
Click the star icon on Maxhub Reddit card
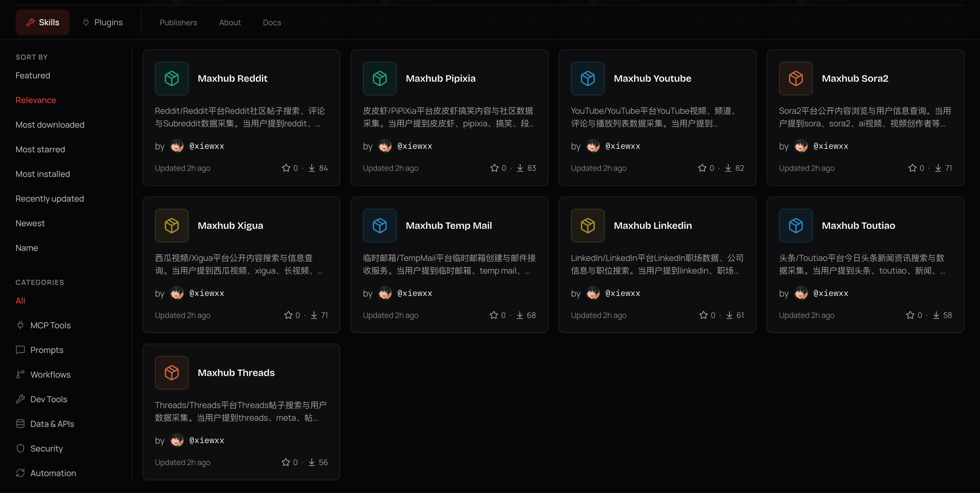coord(286,168)
